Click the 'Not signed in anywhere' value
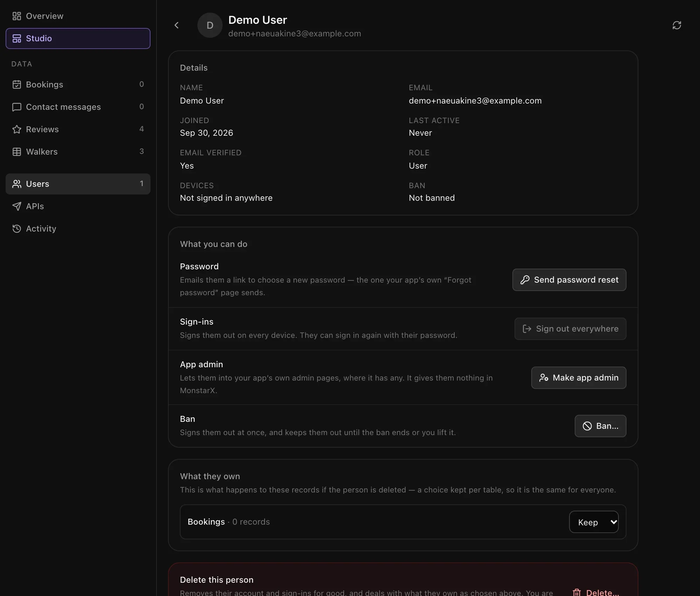The image size is (700, 596). pyautogui.click(x=226, y=198)
